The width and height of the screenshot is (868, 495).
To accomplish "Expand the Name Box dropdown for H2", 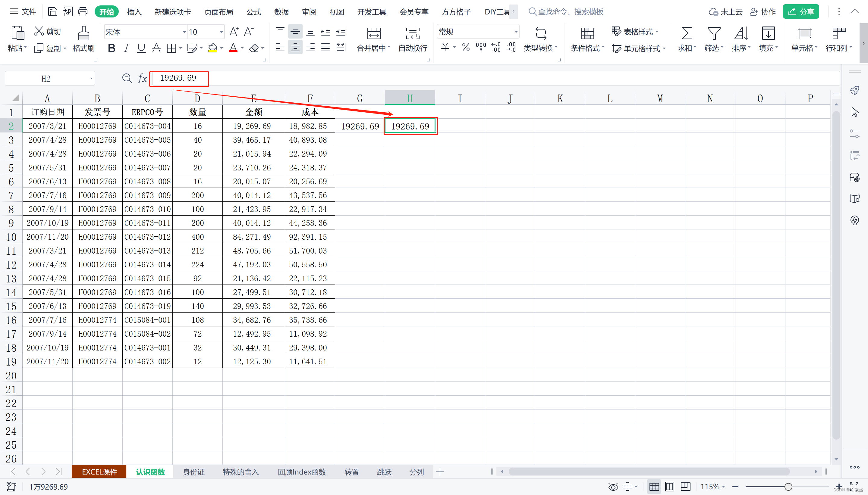I will point(91,79).
